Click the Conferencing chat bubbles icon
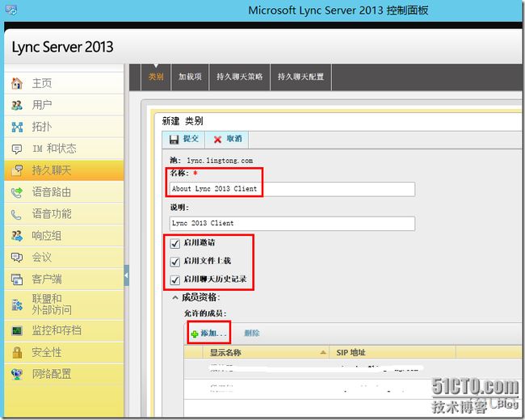Viewport: 525px width, 420px height. (17, 257)
